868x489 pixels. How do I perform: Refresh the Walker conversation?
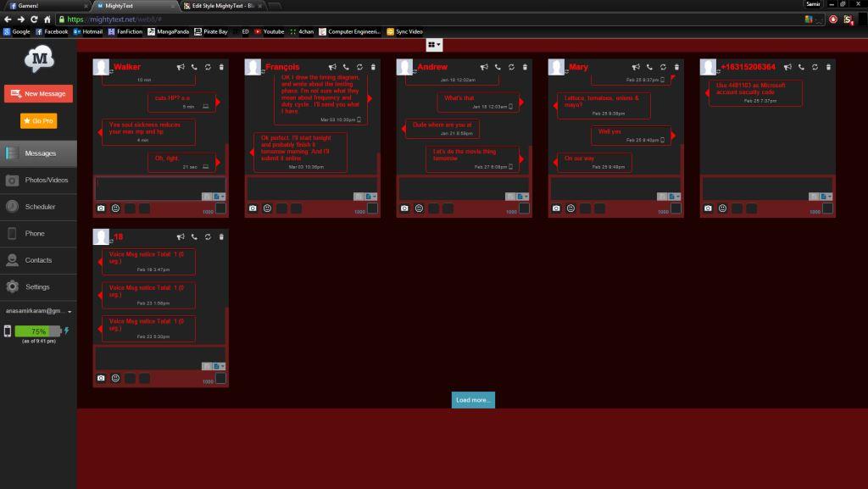(208, 67)
